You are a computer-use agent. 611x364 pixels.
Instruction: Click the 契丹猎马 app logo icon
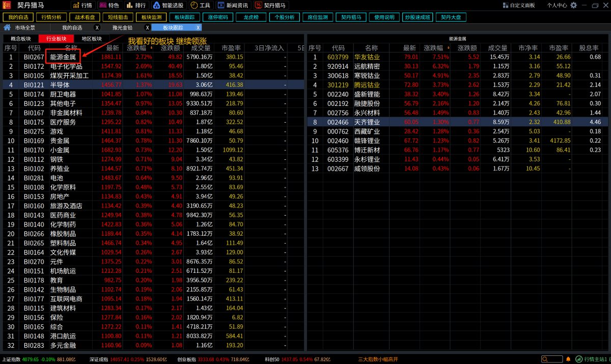(x=7, y=6)
